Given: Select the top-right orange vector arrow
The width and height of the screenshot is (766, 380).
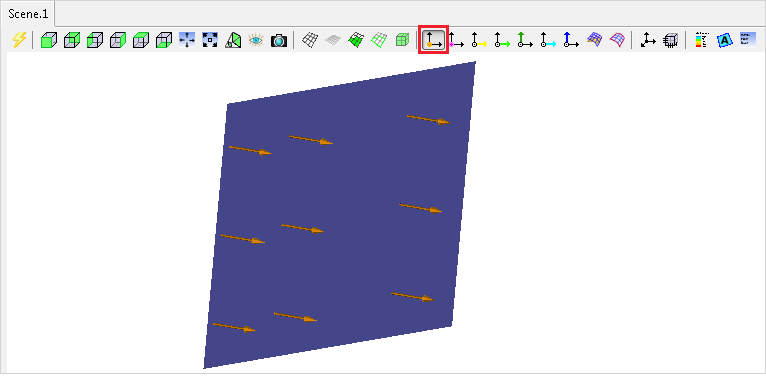Looking at the screenshot, I should coord(428,120).
